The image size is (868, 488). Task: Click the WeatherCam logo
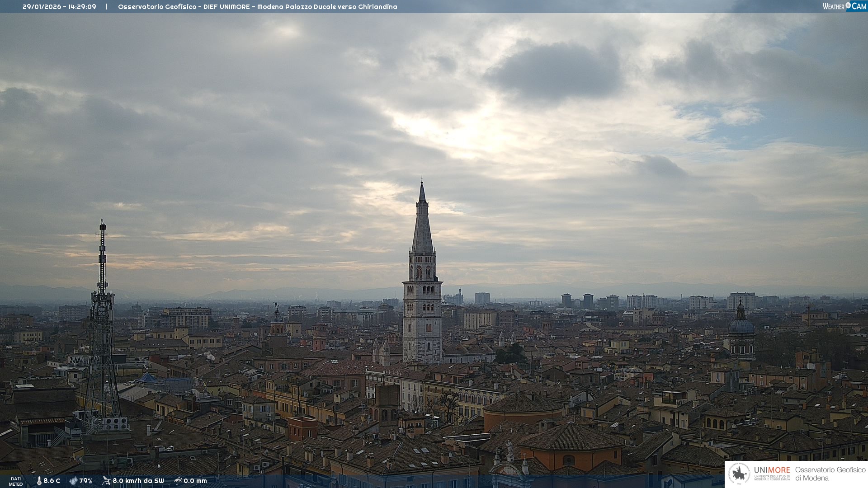click(844, 6)
